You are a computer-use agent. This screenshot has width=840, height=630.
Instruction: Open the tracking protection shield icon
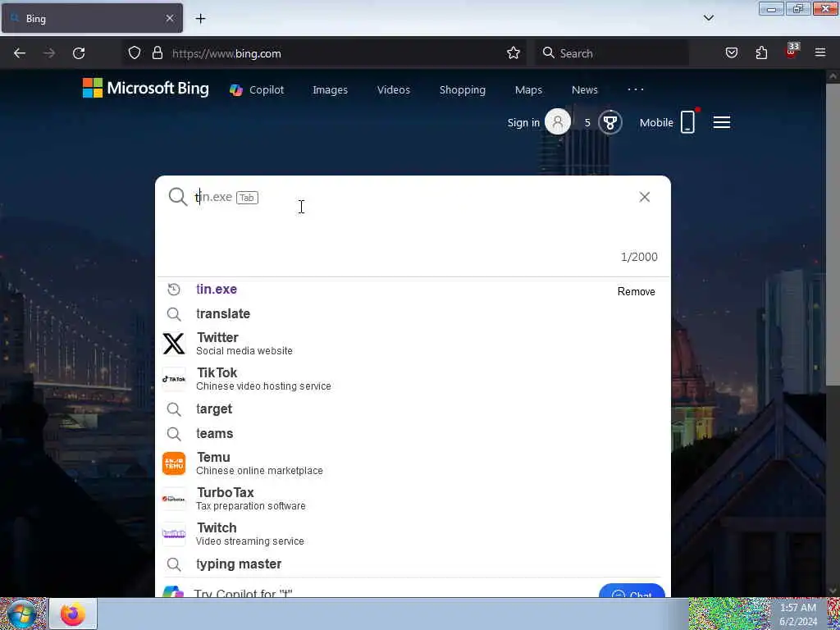point(135,53)
